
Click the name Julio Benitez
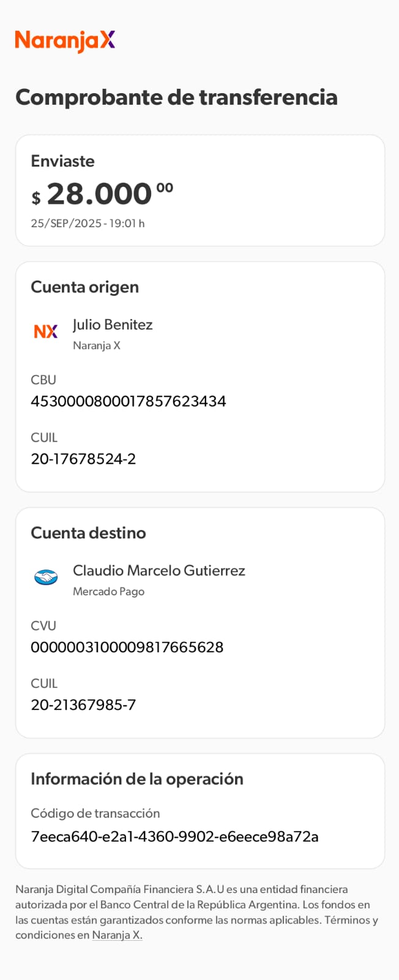pyautogui.click(x=113, y=325)
